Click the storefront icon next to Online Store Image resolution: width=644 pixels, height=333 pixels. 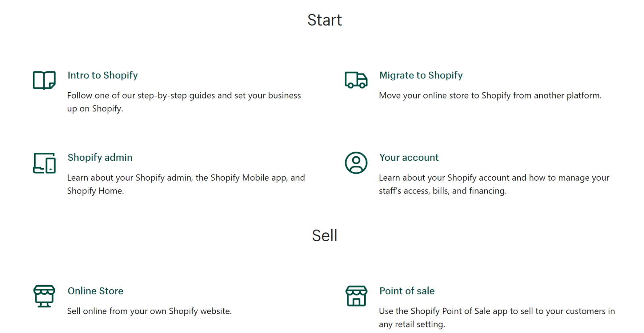tap(43, 296)
